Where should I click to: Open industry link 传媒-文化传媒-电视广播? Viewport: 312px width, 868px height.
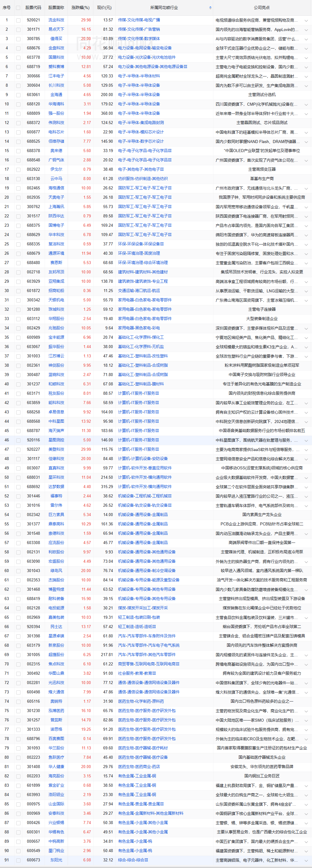(x=139, y=20)
